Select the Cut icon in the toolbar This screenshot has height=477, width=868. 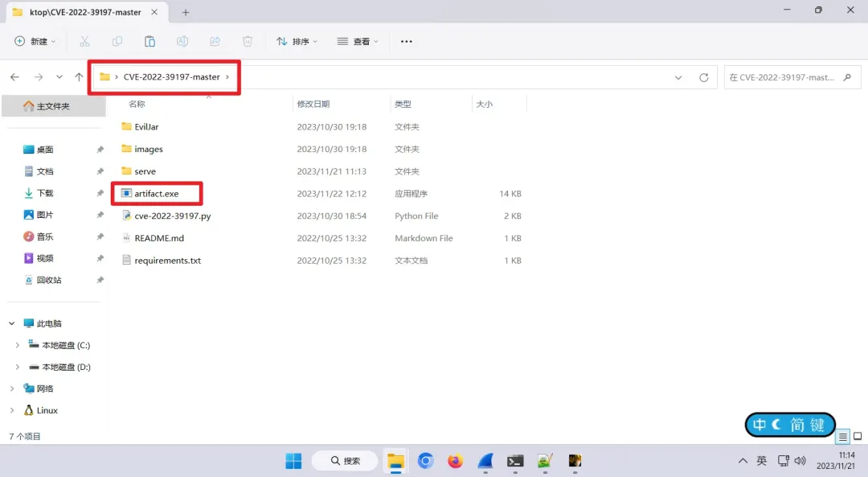click(x=84, y=40)
